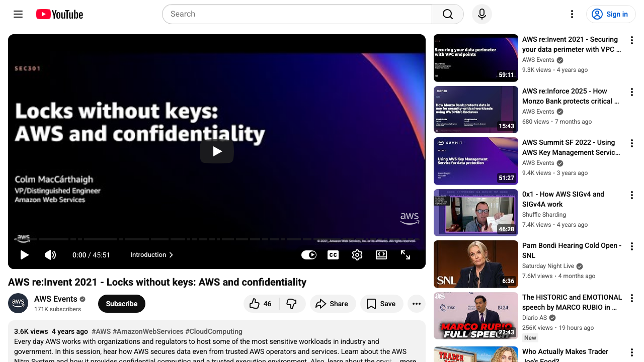Start voice search with microphone
Screen dimensions: 644x362
point(482,14)
